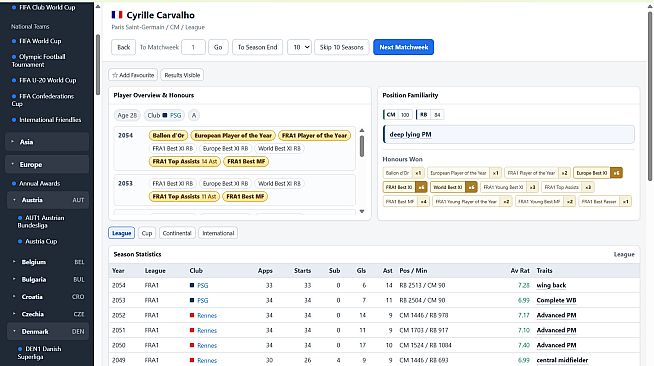This screenshot has width=654, height=366.
Task: Open the International tab
Action: [218, 233]
